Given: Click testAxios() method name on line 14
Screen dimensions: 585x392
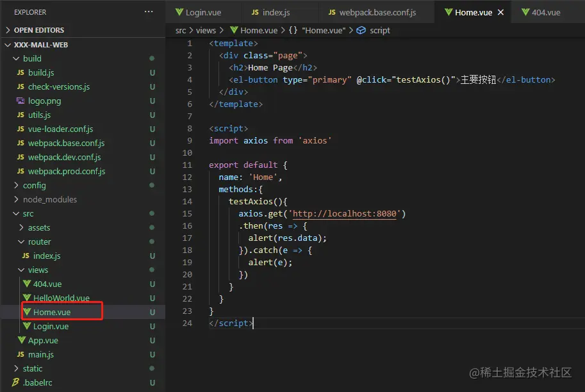Looking at the screenshot, I should [256, 201].
